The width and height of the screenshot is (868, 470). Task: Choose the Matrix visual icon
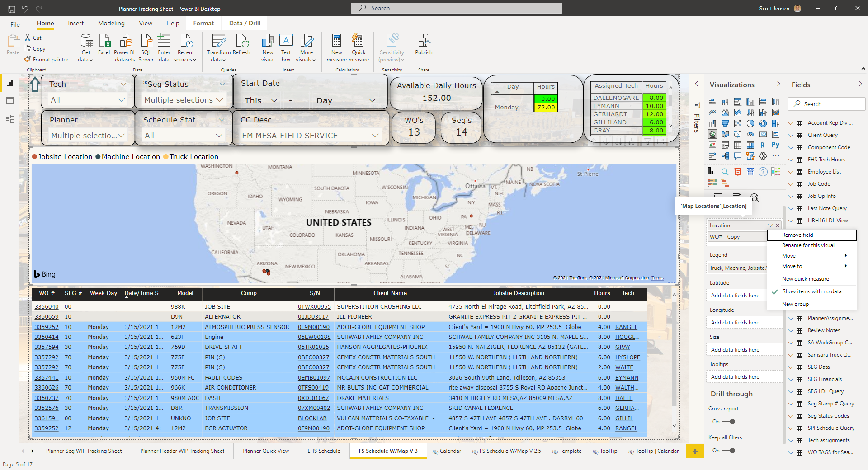750,145
